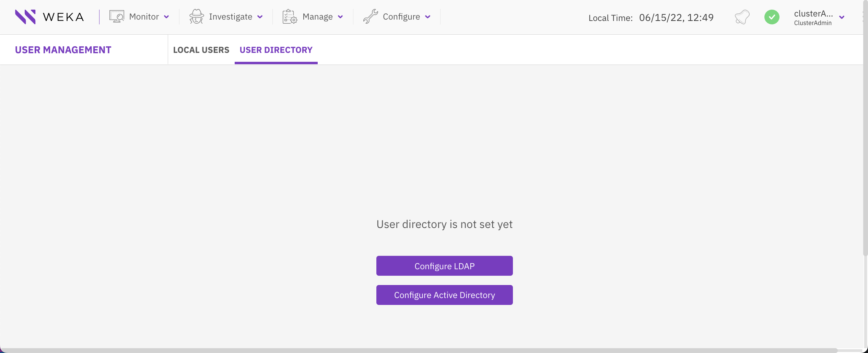This screenshot has width=868, height=353.
Task: Expand the Investigate dropdown menu
Action: [260, 16]
